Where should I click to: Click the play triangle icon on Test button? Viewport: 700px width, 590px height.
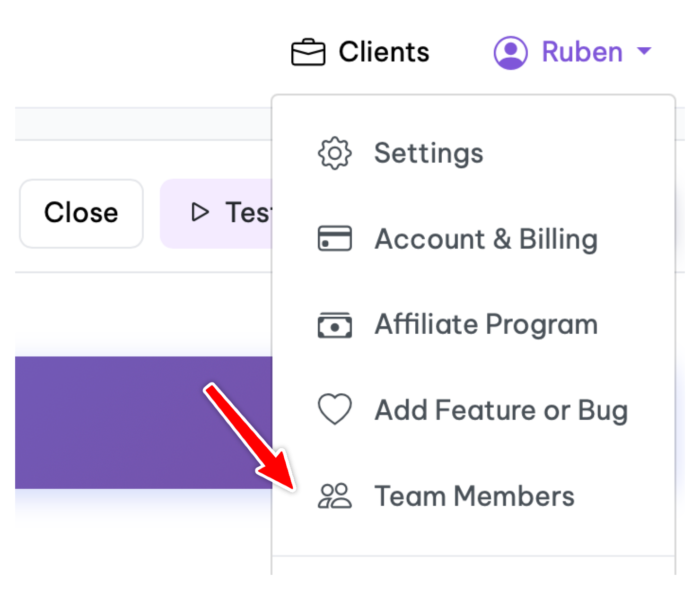coord(200,212)
